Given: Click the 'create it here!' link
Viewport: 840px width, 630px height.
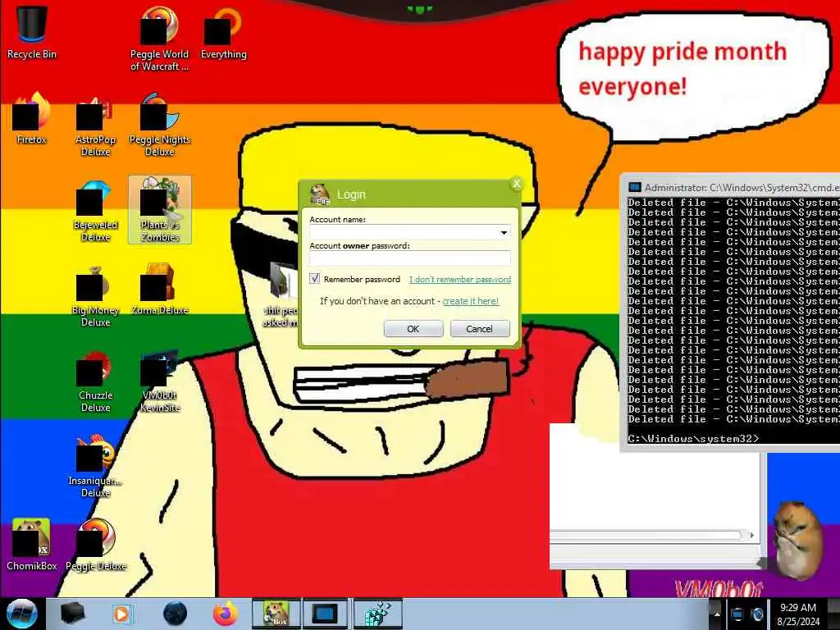Looking at the screenshot, I should point(470,301).
